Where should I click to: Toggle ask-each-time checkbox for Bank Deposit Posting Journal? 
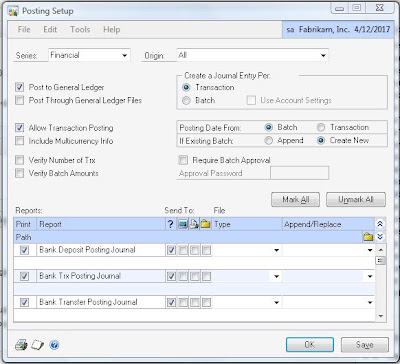pos(171,250)
